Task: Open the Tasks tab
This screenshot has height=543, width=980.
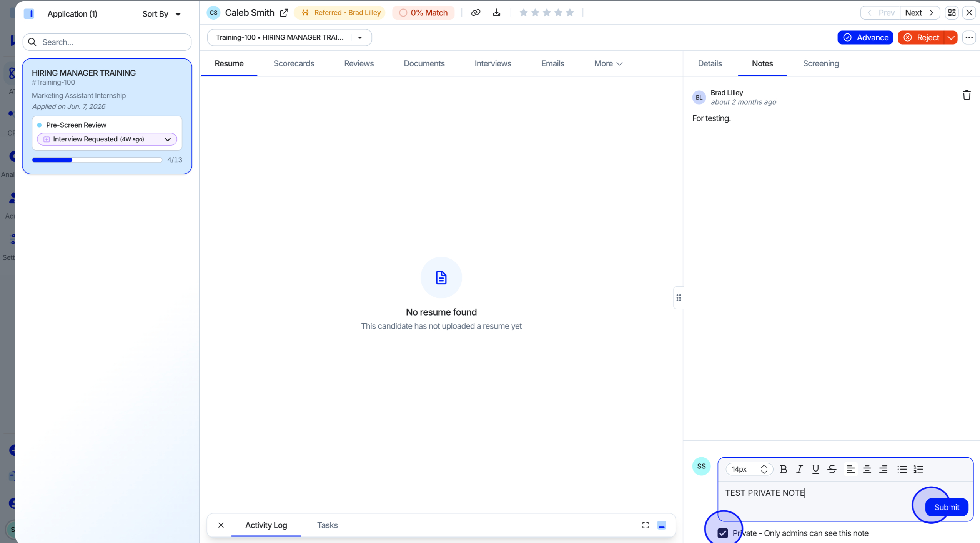Action: click(327, 525)
